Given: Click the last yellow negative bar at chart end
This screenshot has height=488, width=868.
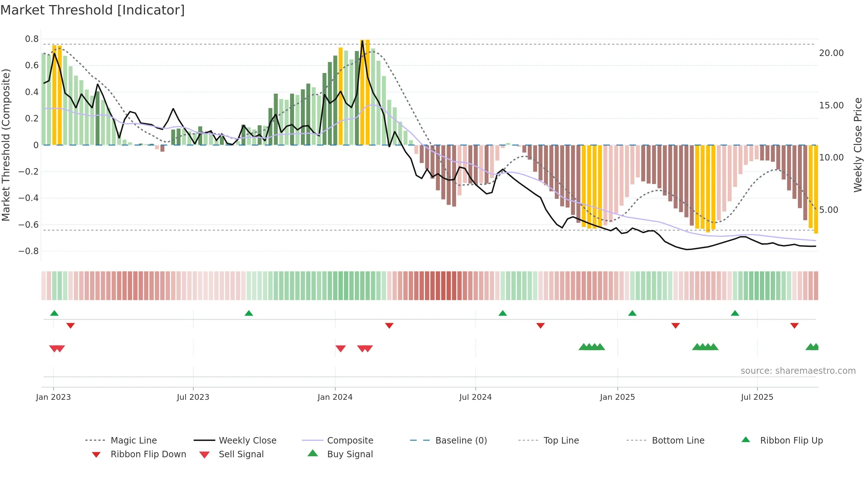Looking at the screenshot, I should point(816,189).
